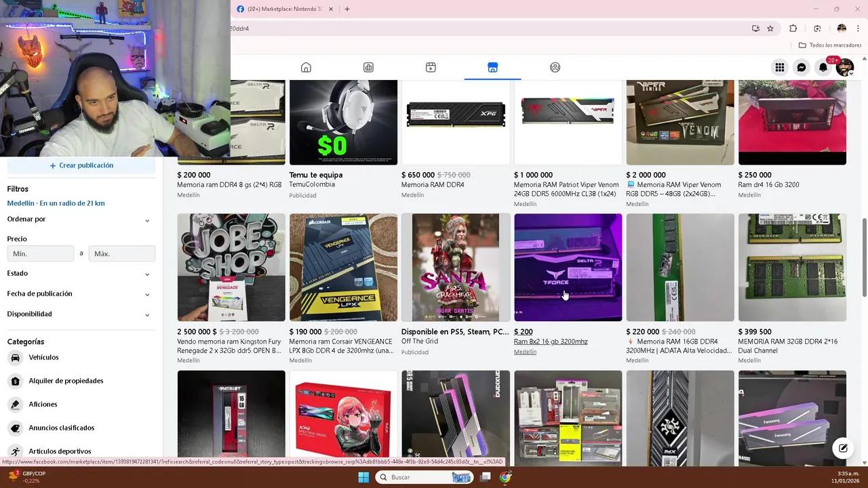
Task: Open Facebook Home icon
Action: click(x=306, y=67)
